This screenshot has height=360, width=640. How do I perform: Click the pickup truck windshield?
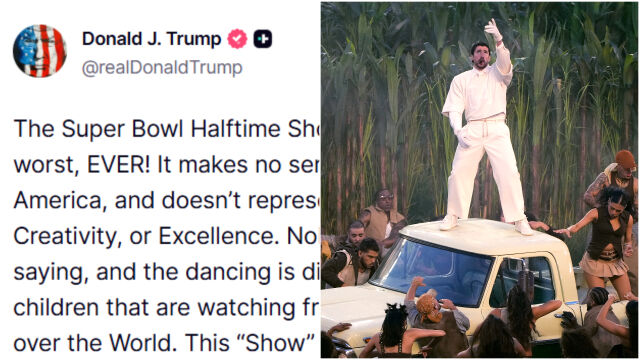point(433,271)
